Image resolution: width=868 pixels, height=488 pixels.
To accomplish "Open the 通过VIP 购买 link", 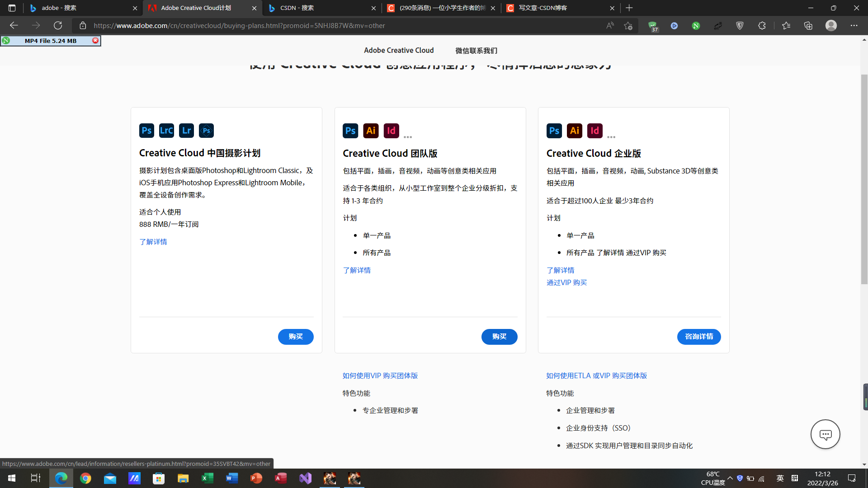I will point(566,282).
